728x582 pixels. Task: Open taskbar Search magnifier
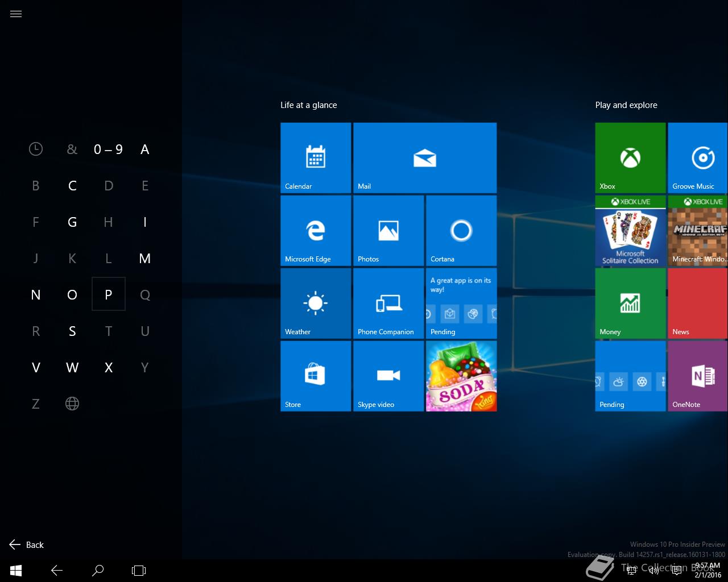pos(98,570)
